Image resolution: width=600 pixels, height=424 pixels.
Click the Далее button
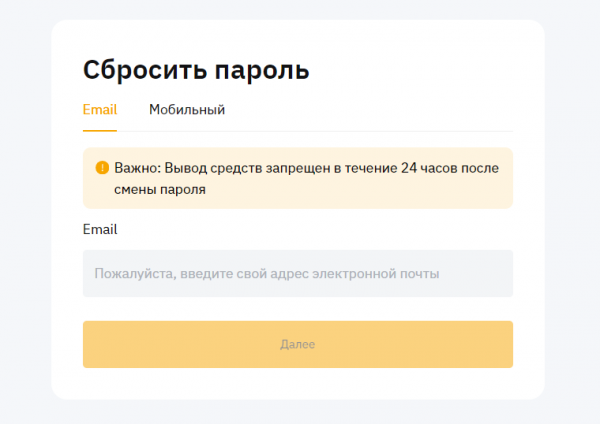tap(298, 344)
